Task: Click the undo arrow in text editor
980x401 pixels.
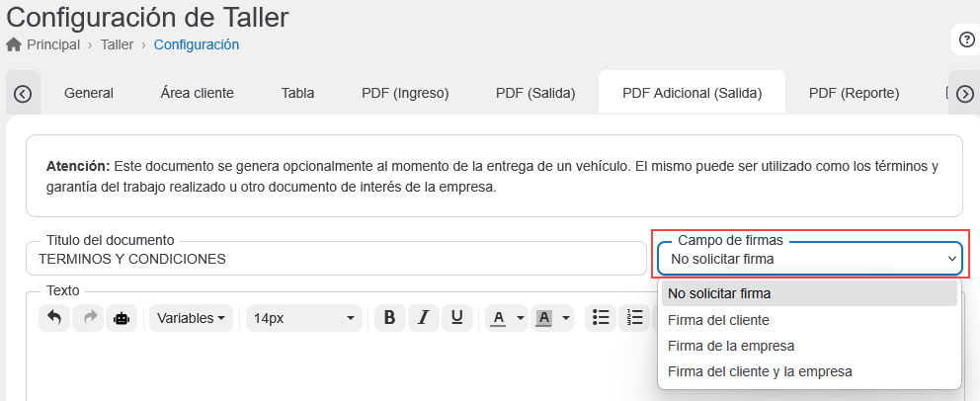Action: click(x=53, y=318)
